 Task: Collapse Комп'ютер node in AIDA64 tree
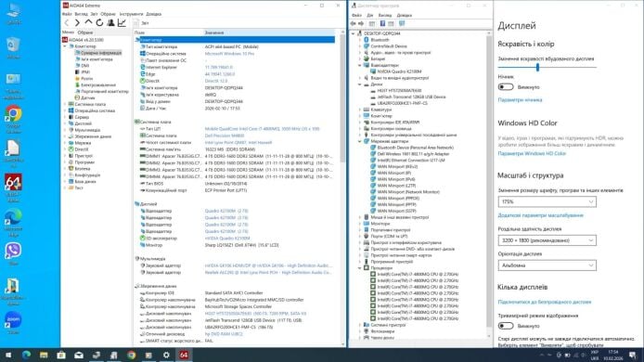65,46
